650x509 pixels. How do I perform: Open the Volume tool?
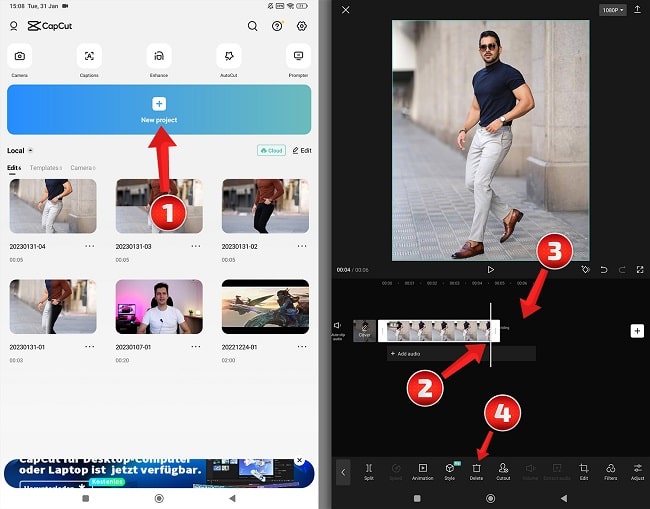pos(530,472)
